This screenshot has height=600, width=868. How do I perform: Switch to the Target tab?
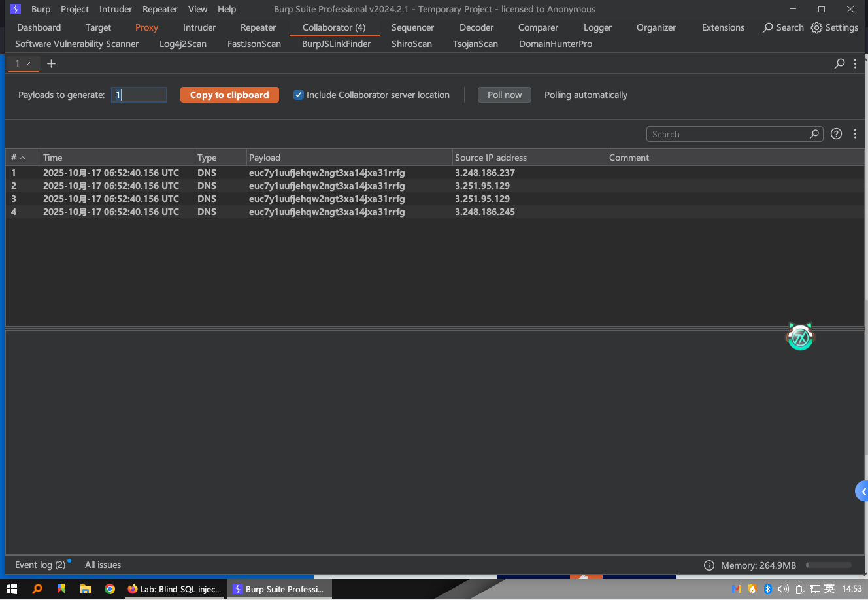[x=98, y=27]
